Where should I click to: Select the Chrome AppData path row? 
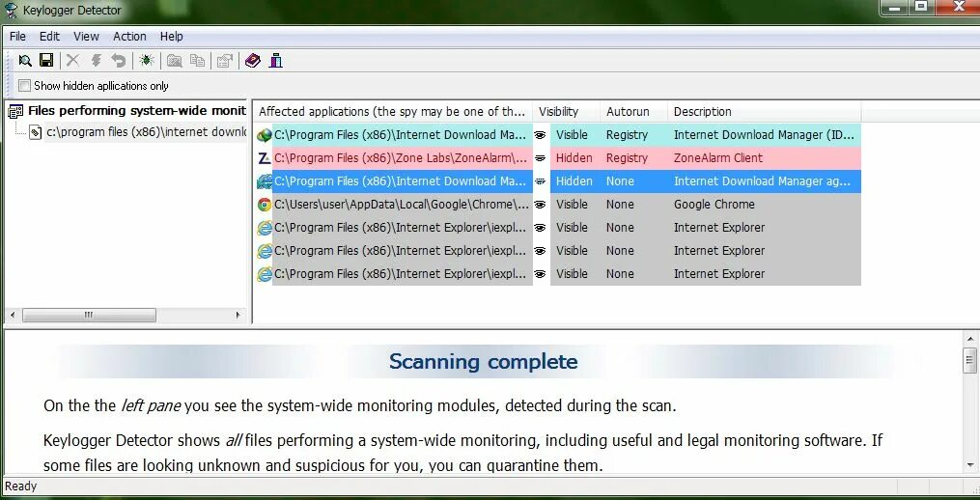[x=402, y=205]
